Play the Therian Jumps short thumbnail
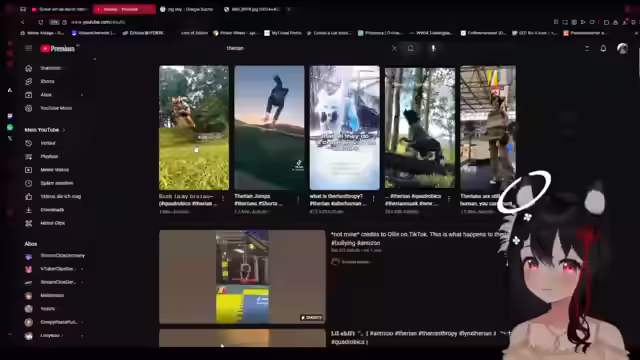Viewport: 640px width, 360px height. point(269,128)
